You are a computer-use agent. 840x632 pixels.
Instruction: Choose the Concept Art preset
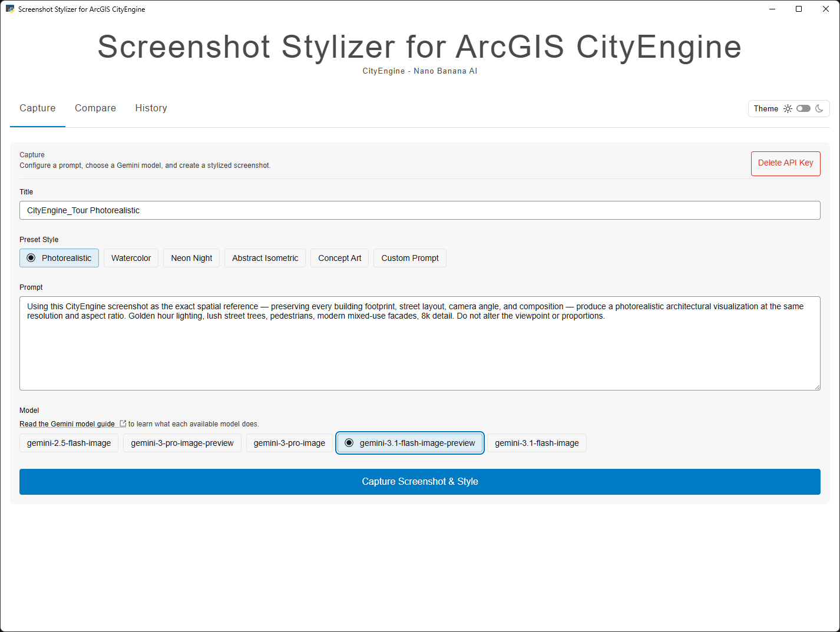[340, 258]
